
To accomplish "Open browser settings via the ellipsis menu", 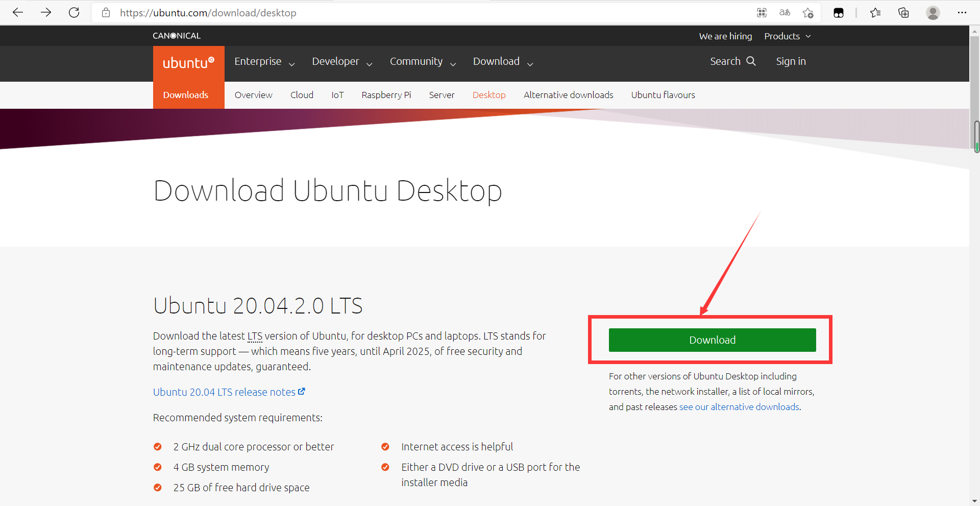I will tap(963, 13).
